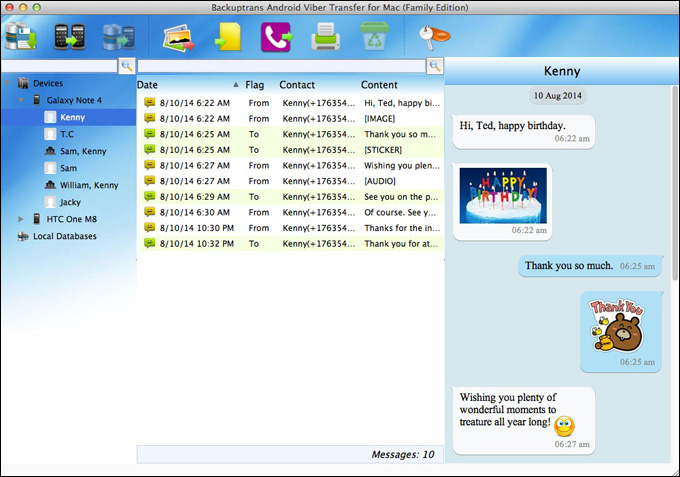This screenshot has height=477, width=680.
Task: Select the message row with [STICKER] content
Action: tap(291, 150)
